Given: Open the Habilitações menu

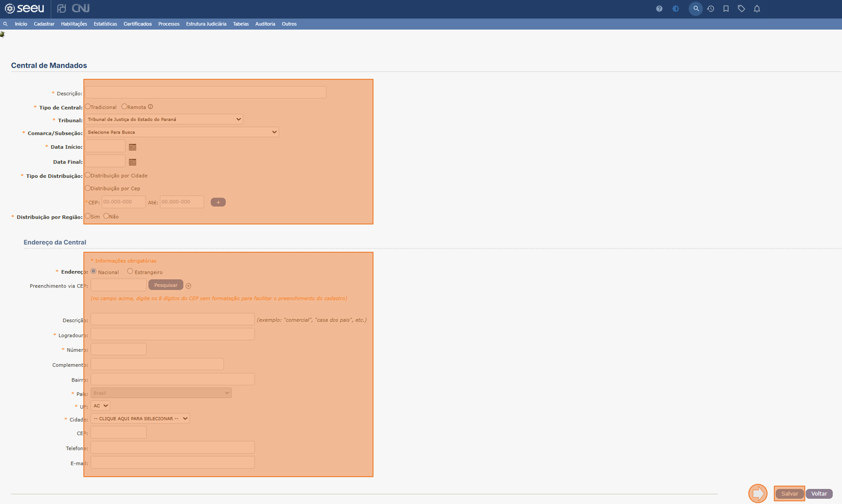Looking at the screenshot, I should (74, 24).
